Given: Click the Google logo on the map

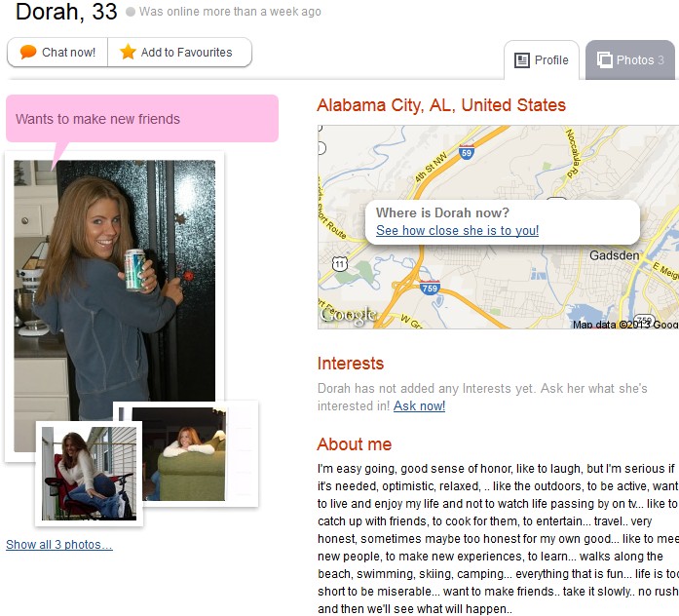Looking at the screenshot, I should click(348, 316).
